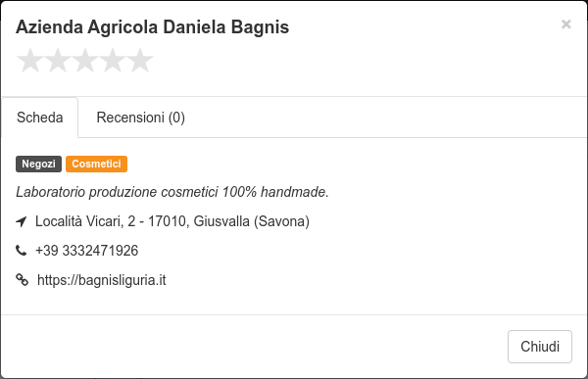588x379 pixels.
Task: Click the first rating star
Action: [30, 60]
